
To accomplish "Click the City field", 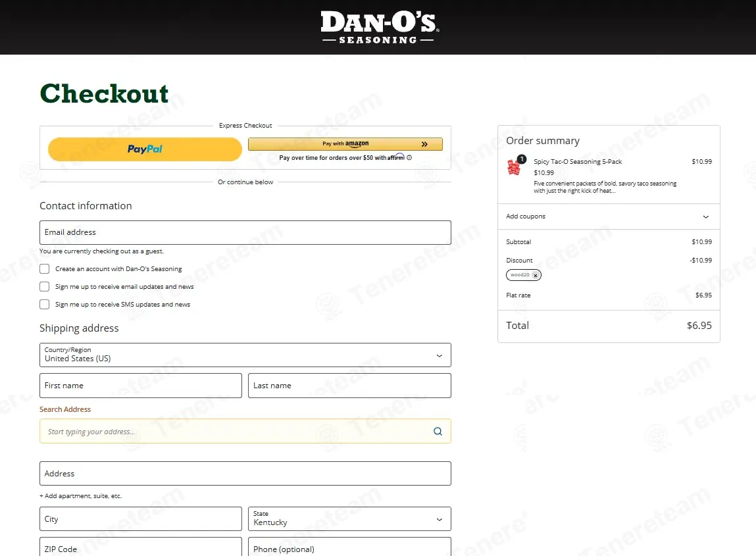I will coord(140,519).
